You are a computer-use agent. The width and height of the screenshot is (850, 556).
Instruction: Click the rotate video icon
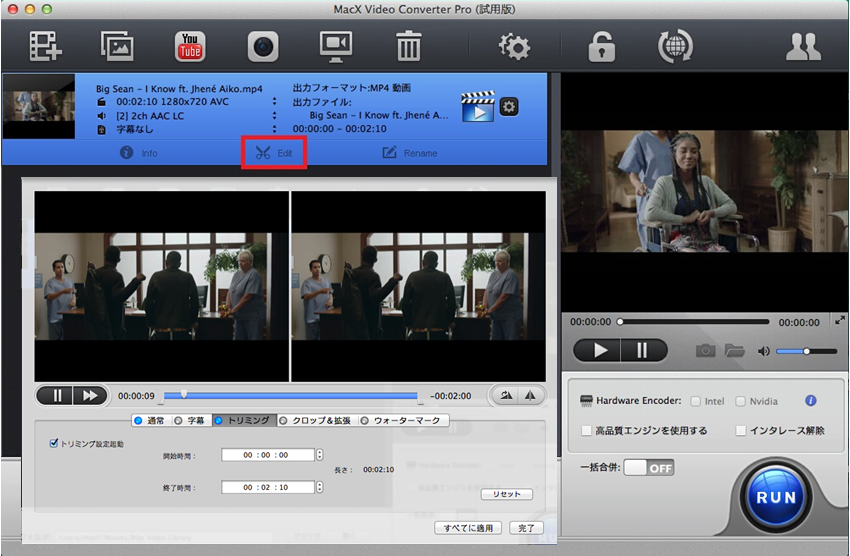(x=506, y=396)
